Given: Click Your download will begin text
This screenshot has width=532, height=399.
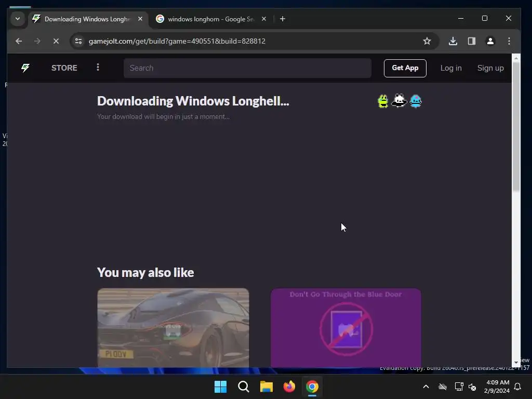Looking at the screenshot, I should [163, 117].
